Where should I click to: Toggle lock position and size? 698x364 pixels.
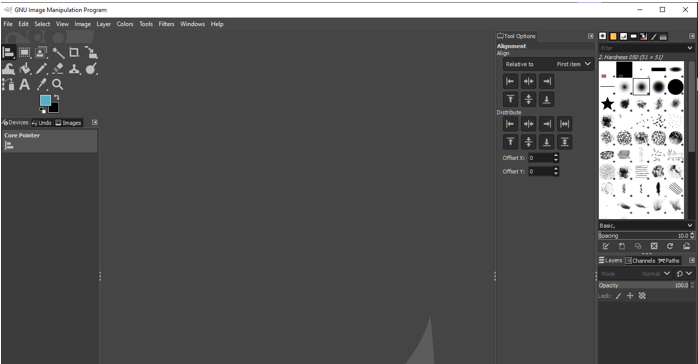[630, 295]
